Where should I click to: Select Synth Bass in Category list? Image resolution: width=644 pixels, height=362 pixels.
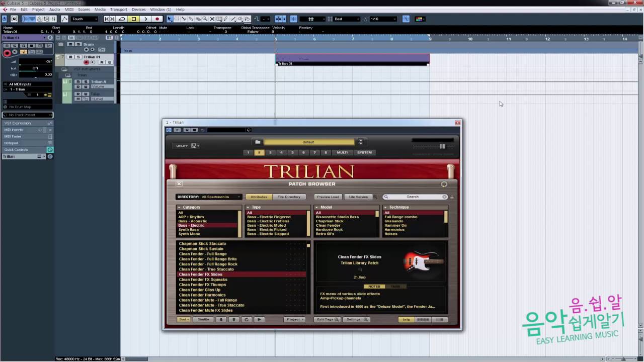click(x=189, y=230)
